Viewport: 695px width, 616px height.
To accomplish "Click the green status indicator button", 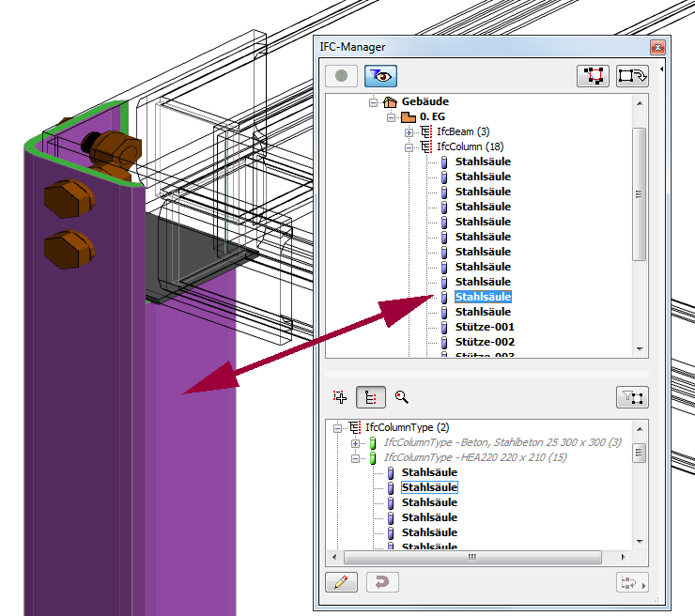I will tap(341, 76).
